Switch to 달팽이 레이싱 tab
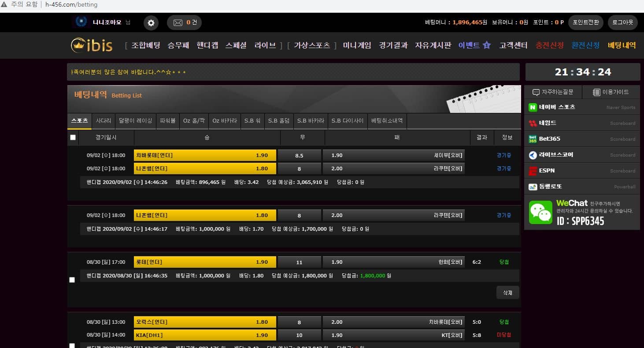 pos(136,121)
